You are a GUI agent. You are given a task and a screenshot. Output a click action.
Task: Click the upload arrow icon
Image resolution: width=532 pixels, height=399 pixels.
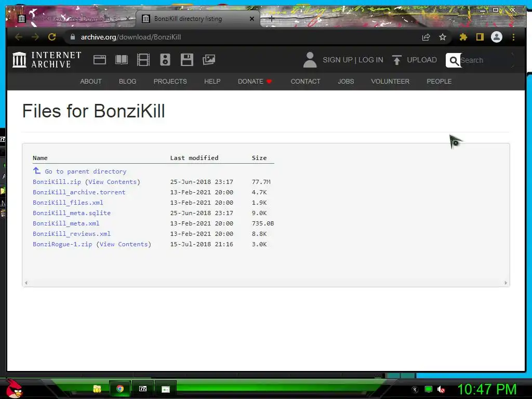coord(396,60)
